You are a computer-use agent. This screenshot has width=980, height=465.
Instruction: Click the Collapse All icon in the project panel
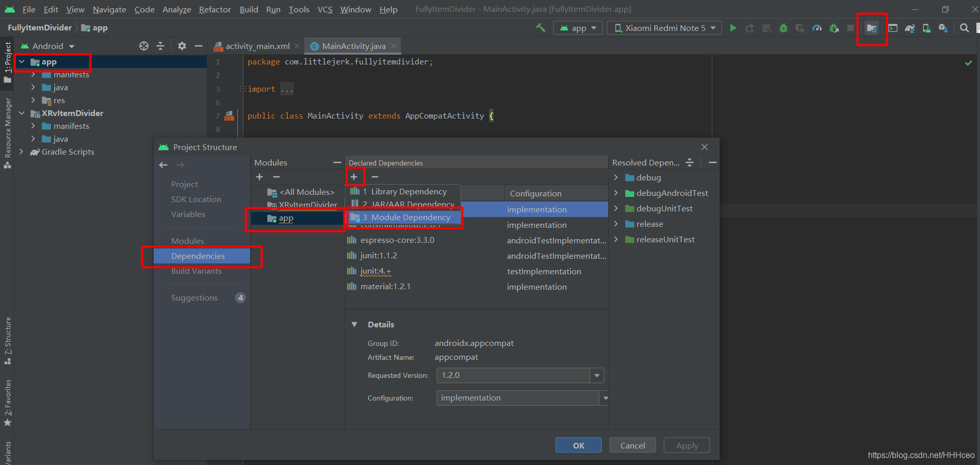[160, 46]
